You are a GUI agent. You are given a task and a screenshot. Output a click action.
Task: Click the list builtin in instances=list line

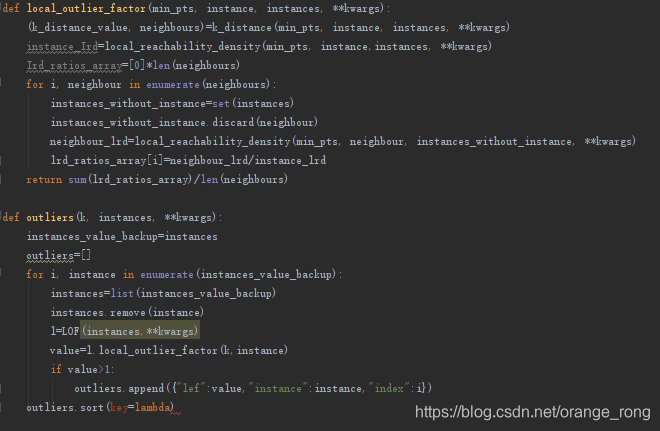[122, 293]
